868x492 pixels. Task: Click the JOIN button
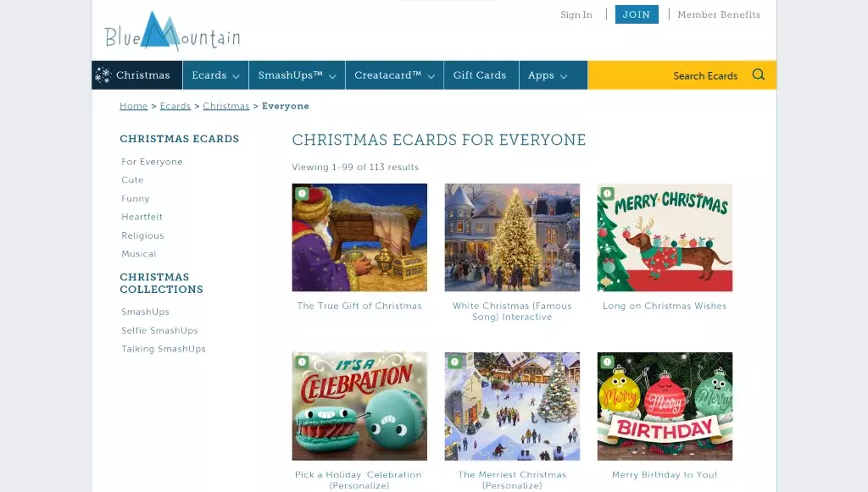[637, 14]
